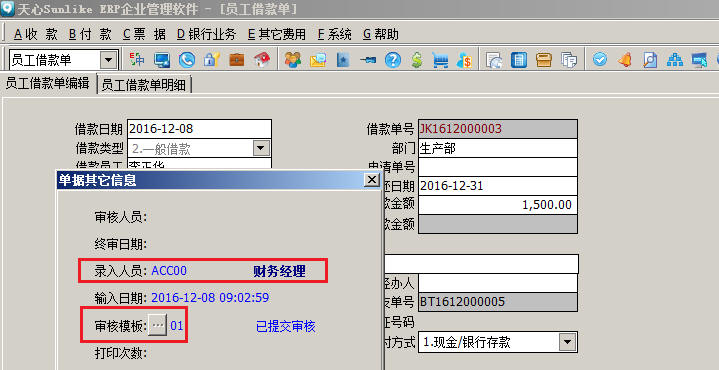Viewport: 719px width, 370px height.
Task: Click the orange bell alert icon
Action: coord(625,60)
